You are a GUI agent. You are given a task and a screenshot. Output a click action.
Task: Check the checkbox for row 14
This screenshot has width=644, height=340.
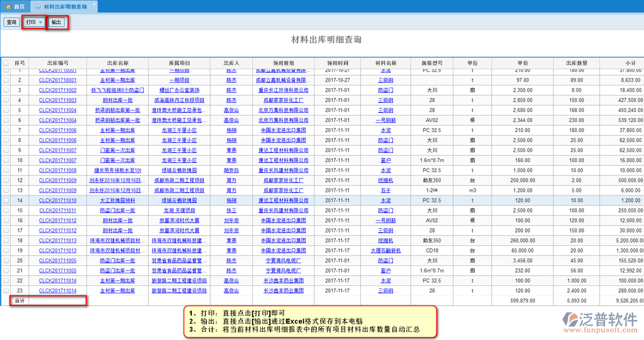6,200
